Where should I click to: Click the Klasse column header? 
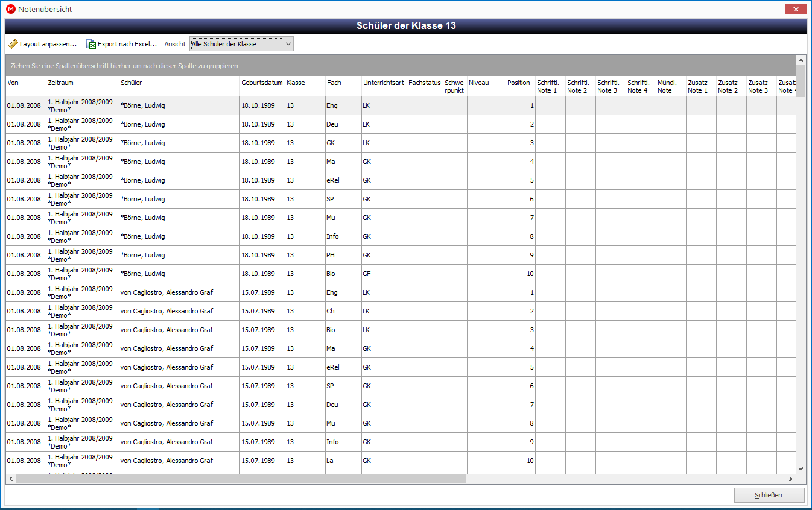click(x=305, y=86)
